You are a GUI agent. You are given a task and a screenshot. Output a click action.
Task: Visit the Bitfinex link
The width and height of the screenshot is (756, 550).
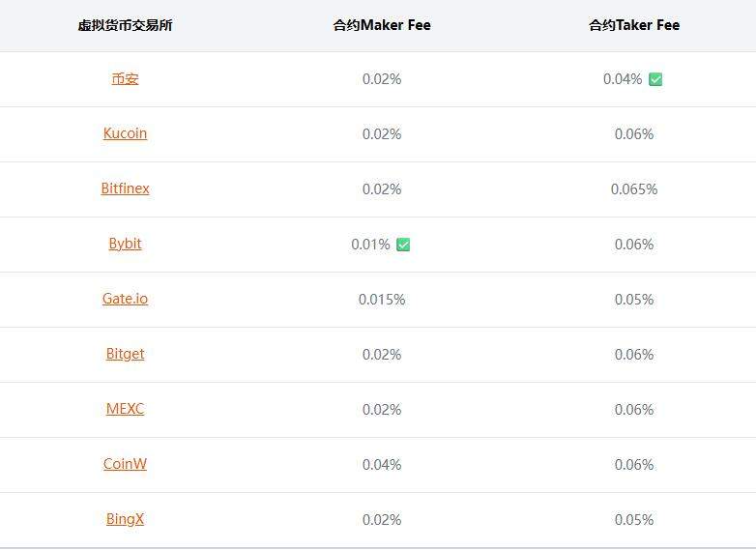coord(125,188)
